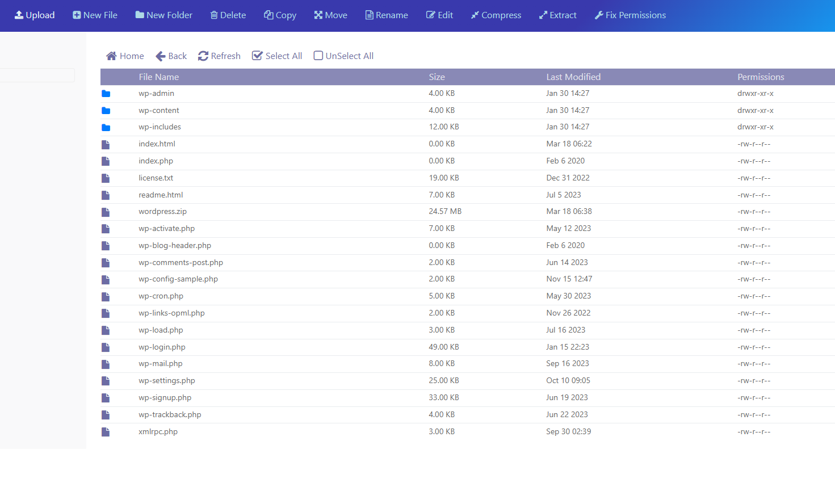Click Select All files

277,56
